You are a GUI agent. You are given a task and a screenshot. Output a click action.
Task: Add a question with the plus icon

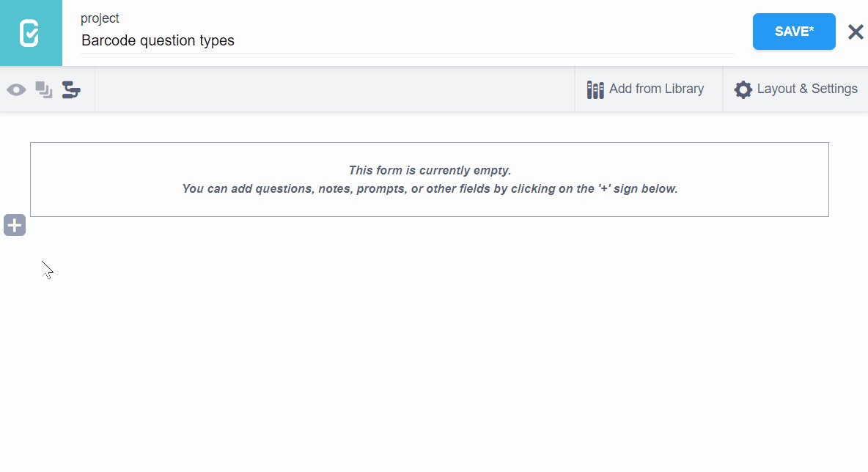pos(15,225)
